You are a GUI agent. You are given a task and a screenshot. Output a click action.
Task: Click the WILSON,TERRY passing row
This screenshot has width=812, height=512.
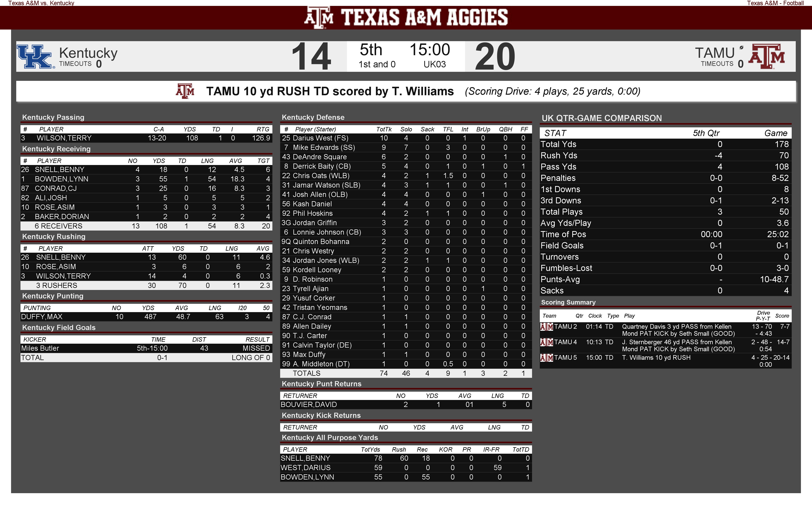coord(146,138)
